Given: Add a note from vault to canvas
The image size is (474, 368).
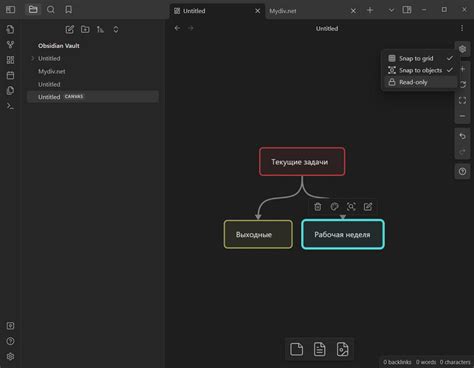Looking at the screenshot, I should click(319, 349).
